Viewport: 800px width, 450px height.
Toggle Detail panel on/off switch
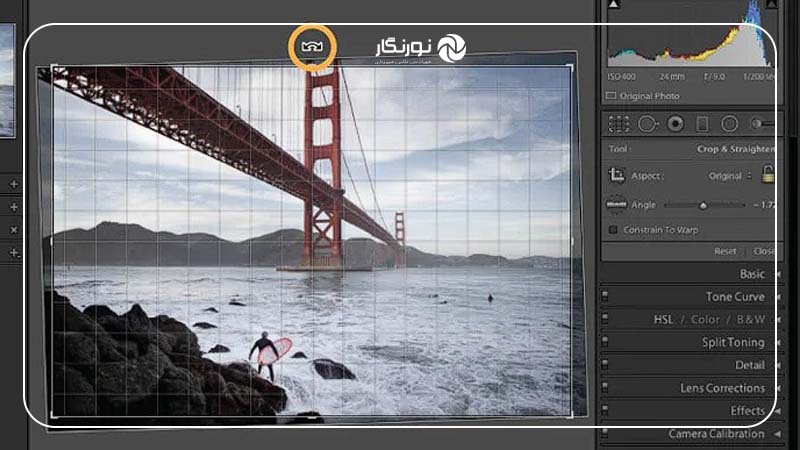pyautogui.click(x=605, y=364)
